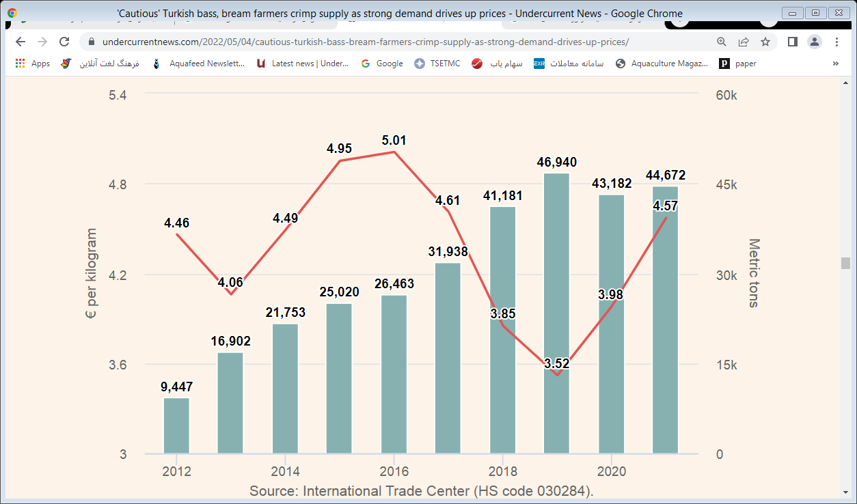This screenshot has width=857, height=504.
Task: Expand the hidden bookmarks chevron
Action: [835, 64]
